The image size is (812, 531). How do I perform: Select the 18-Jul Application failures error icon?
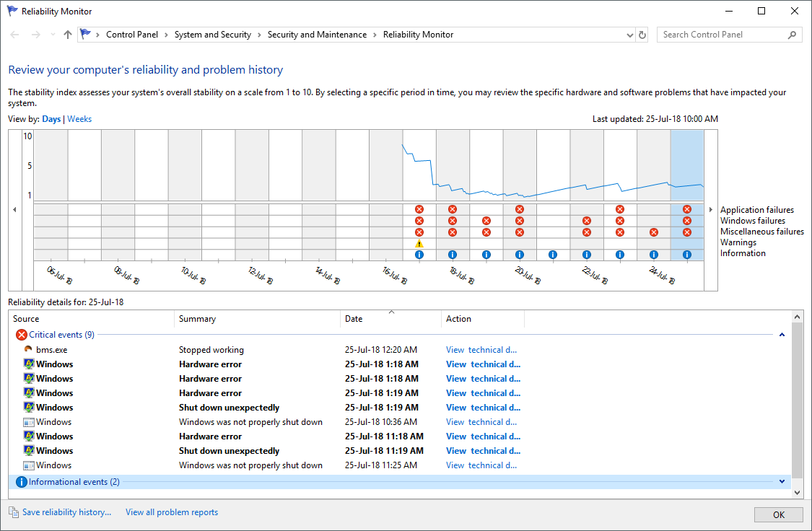453,209
